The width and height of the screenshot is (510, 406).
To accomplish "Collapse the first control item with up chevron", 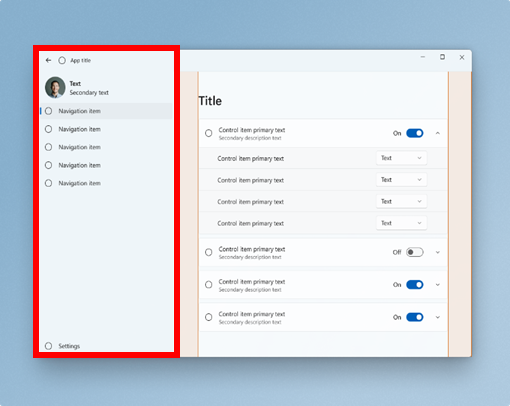I will pyautogui.click(x=438, y=133).
